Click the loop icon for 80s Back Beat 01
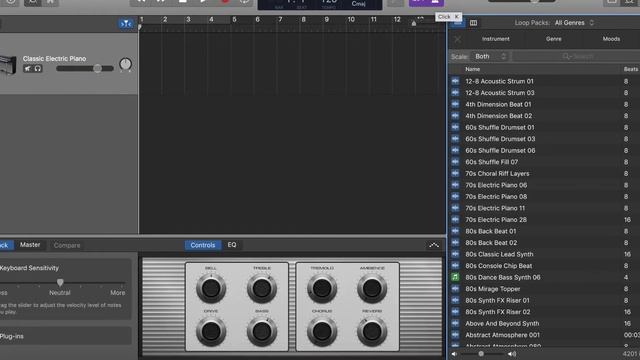The image size is (640, 360). click(x=455, y=231)
